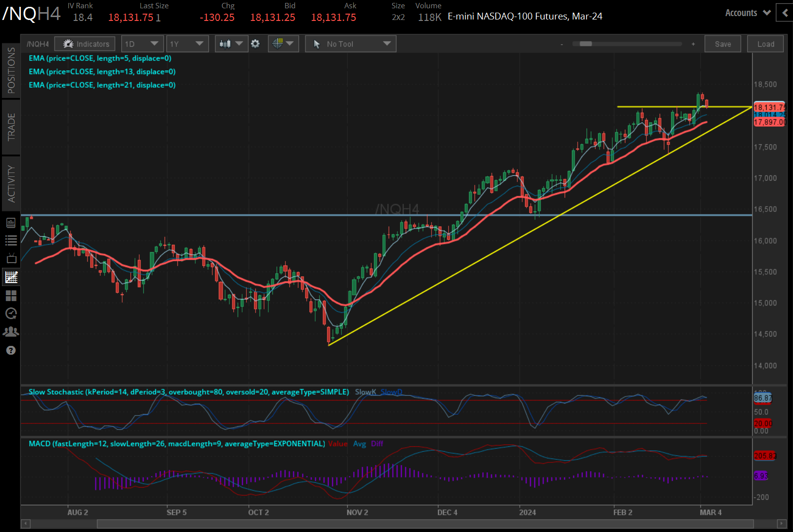
Task: Open chart settings gear
Action: [255, 44]
